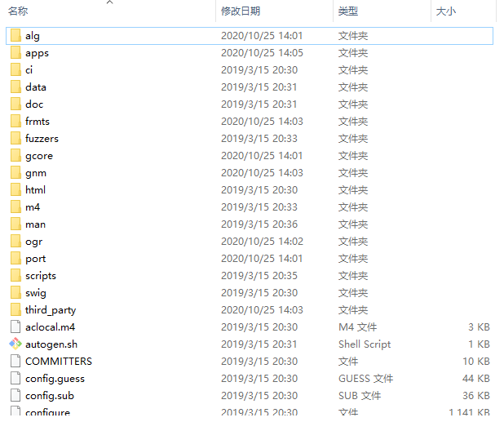Click the ogr folder row
The height and width of the screenshot is (422, 504).
tap(250, 242)
